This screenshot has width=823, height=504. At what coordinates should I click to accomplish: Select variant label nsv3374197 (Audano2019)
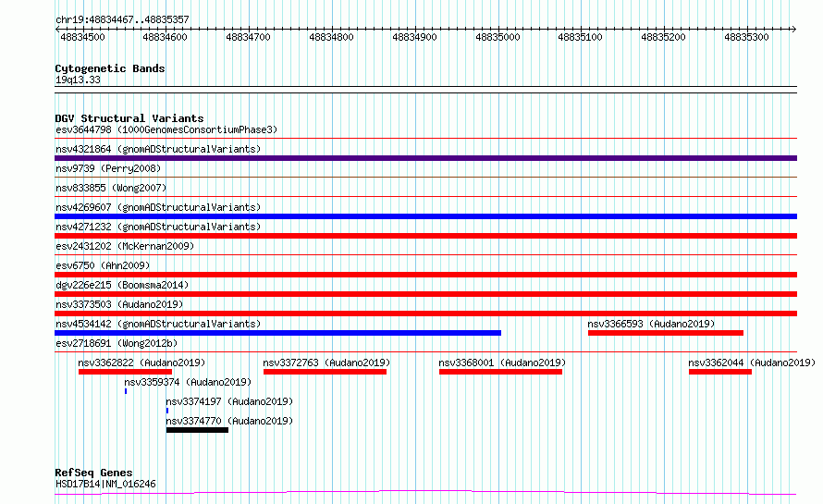[229, 401]
